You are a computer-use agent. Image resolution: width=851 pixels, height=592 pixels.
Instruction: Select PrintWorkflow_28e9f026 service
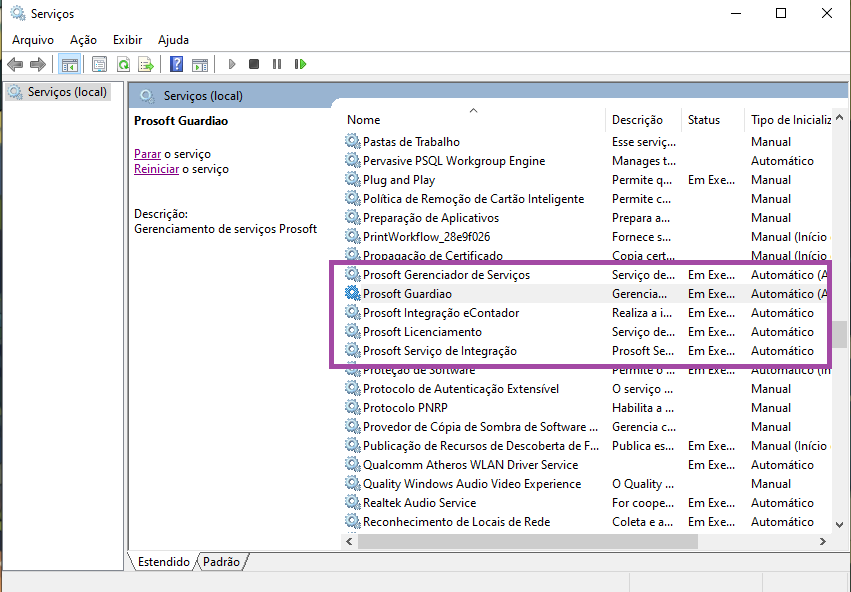pyautogui.click(x=588, y=237)
